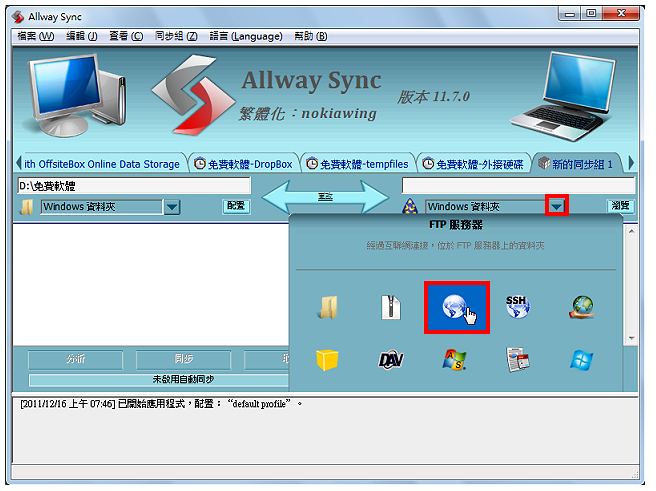Open the 幫助 menu
656x491 pixels.
[x=310, y=36]
